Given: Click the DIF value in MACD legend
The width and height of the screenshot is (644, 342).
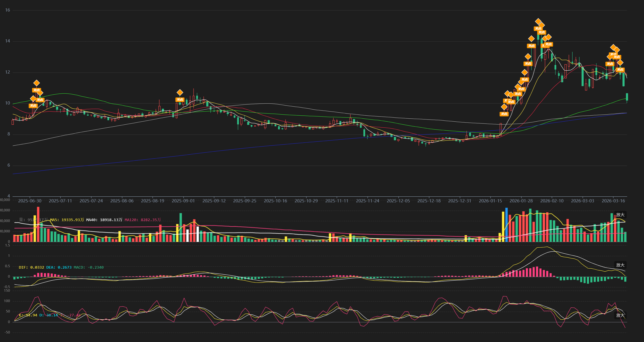Looking at the screenshot, I should click(37, 267).
